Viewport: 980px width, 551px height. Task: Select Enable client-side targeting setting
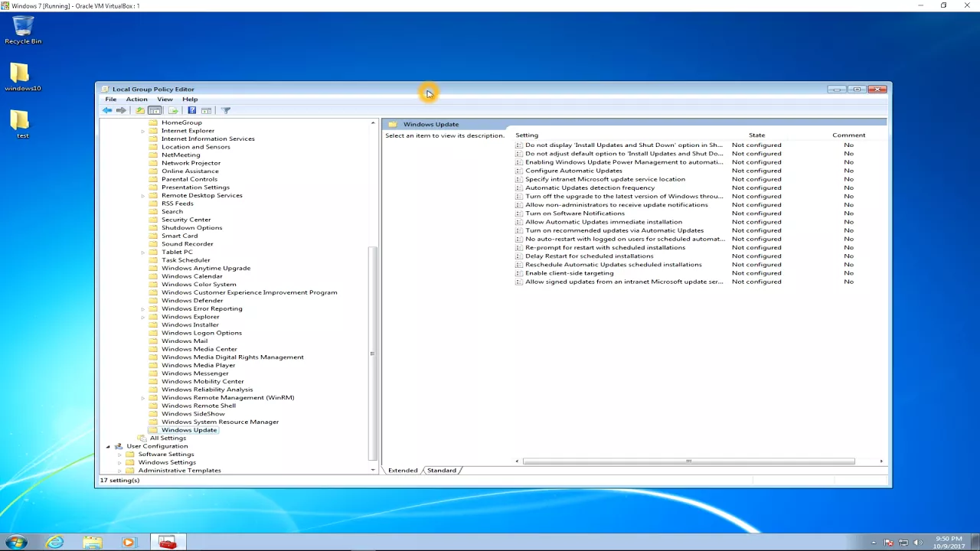click(x=569, y=273)
